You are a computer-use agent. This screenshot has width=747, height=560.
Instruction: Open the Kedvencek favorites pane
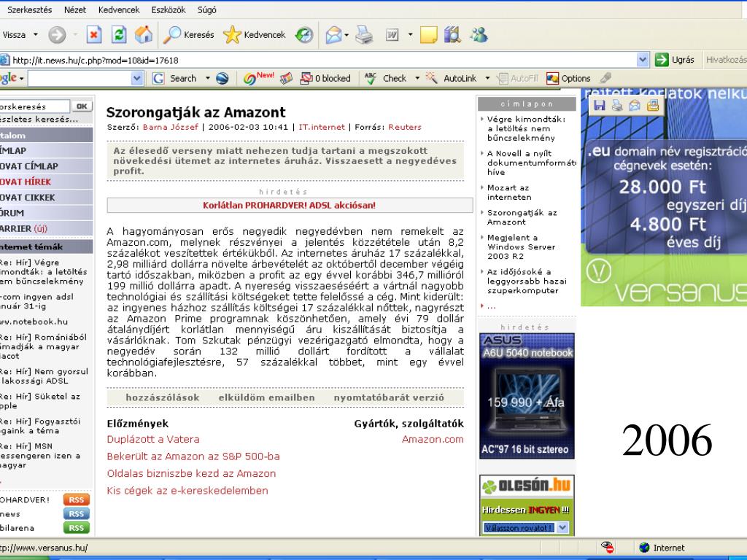(x=255, y=35)
